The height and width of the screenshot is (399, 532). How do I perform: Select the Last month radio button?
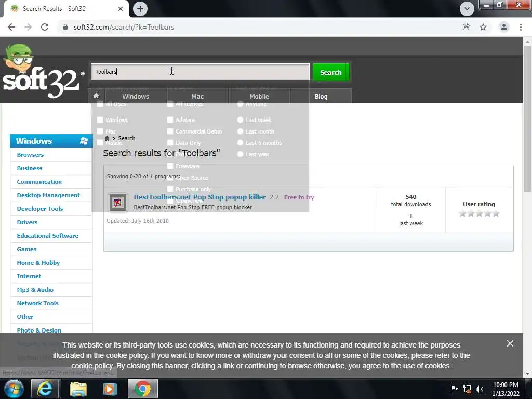[x=240, y=131]
